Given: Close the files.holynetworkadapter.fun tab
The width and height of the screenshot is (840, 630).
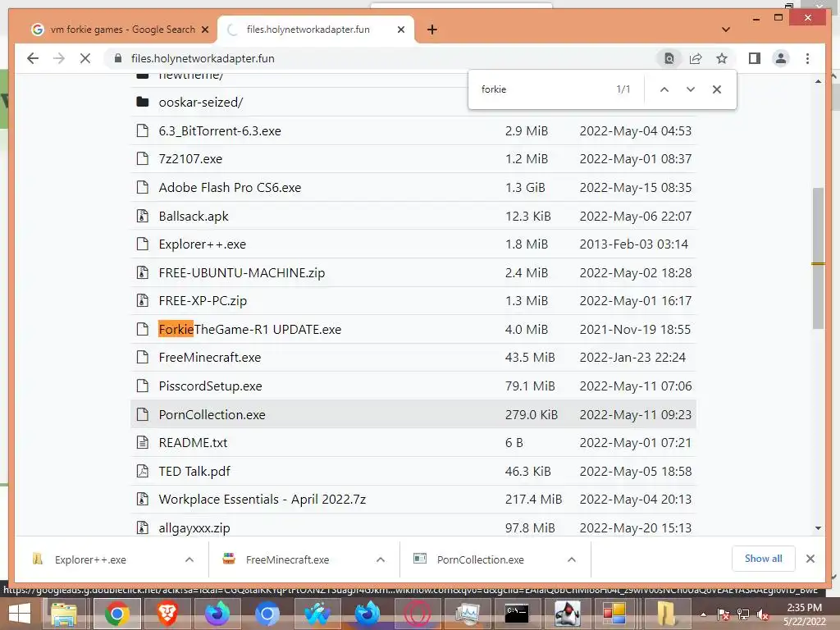Looking at the screenshot, I should point(400,30).
